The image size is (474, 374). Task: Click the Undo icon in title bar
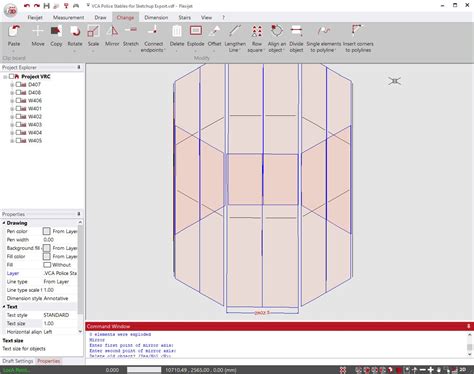(27, 6)
